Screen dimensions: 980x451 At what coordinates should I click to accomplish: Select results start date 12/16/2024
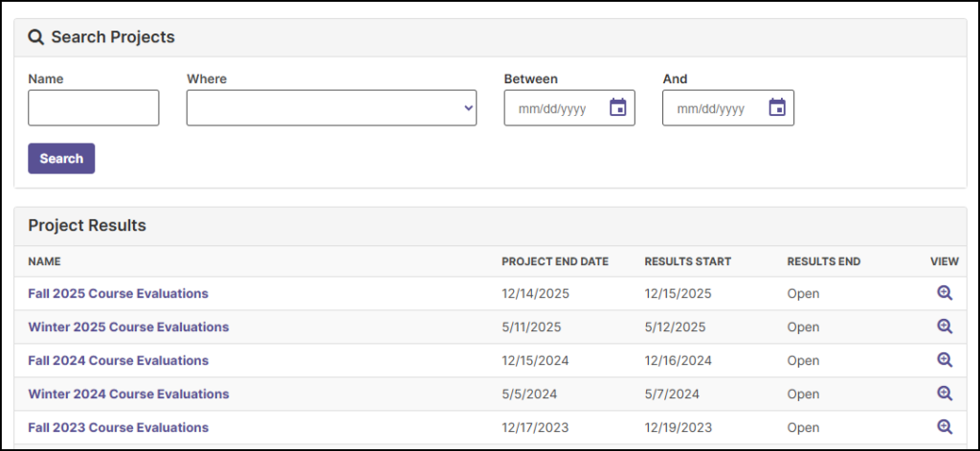[x=679, y=360]
